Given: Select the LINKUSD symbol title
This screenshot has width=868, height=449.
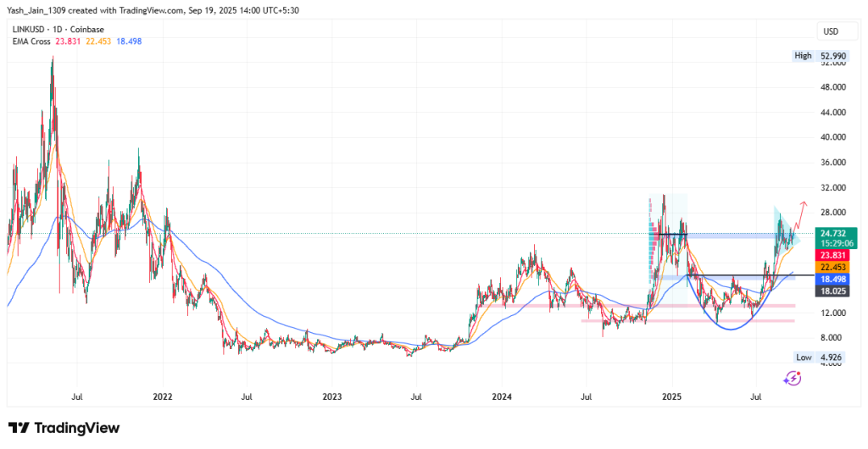Looking at the screenshot, I should [26, 30].
